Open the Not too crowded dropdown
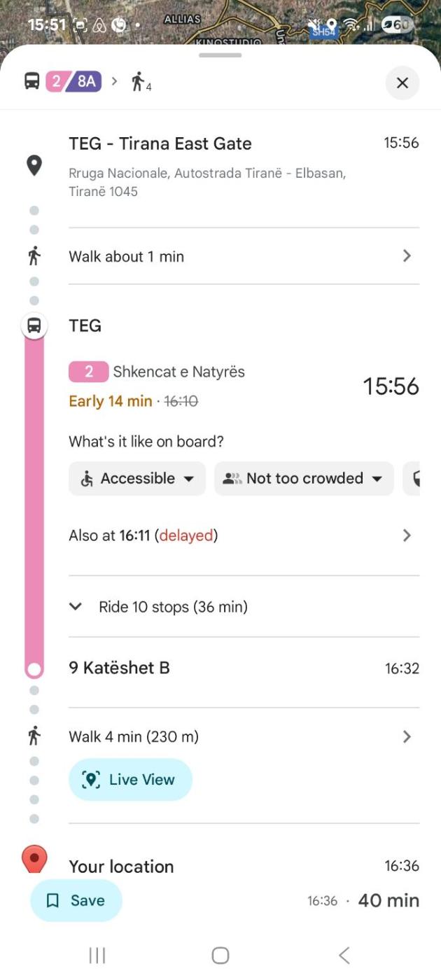 coord(304,479)
